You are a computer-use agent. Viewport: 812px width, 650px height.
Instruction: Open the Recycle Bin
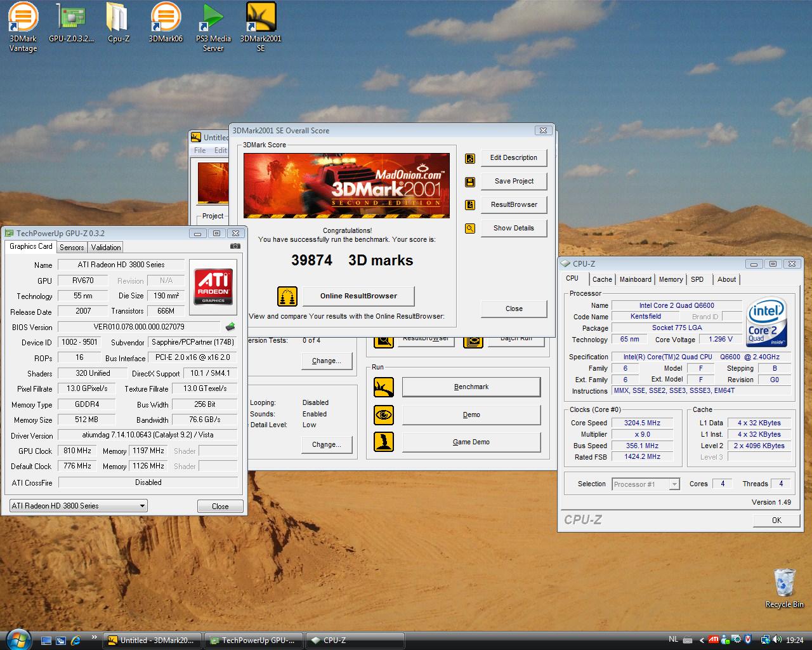point(785,588)
